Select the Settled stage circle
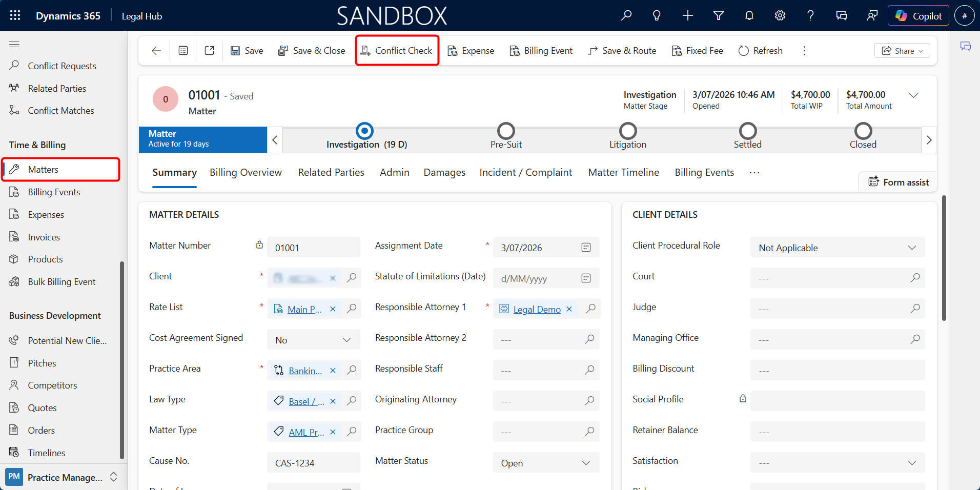The width and height of the screenshot is (980, 490). (x=748, y=131)
